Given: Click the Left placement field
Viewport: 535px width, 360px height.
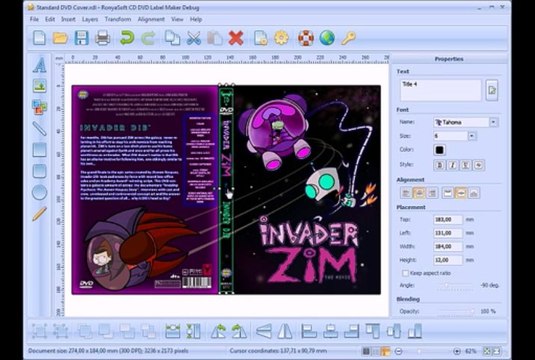Looking at the screenshot, I should (448, 233).
